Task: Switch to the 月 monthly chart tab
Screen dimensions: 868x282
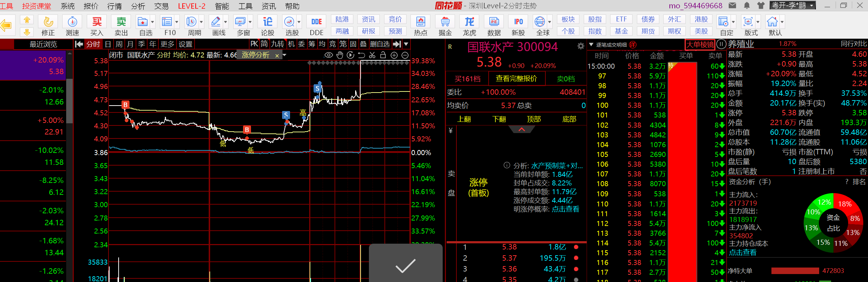Action: coord(130,44)
